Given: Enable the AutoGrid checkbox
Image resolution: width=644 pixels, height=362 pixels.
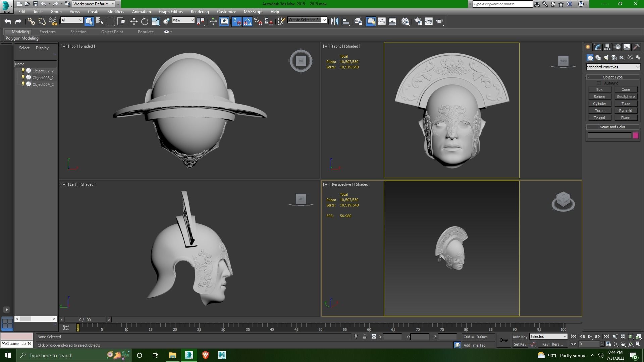Looking at the screenshot, I should point(599,83).
